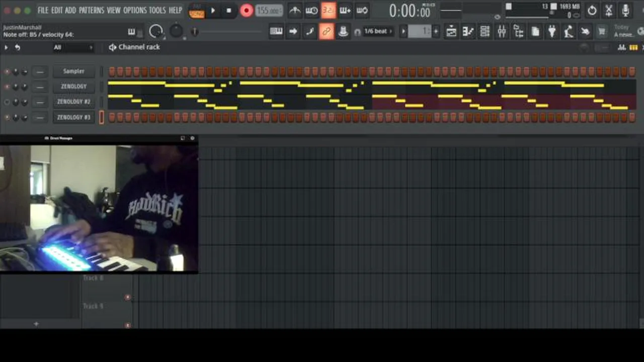
Task: Adjust the master volume knob
Action: (x=156, y=31)
